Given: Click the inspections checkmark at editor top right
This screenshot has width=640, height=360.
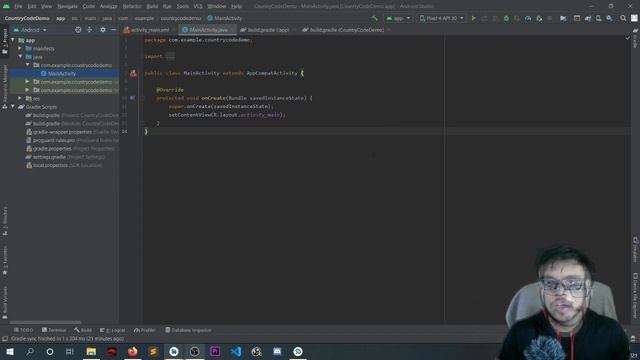Looking at the screenshot, I should pos(628,38).
